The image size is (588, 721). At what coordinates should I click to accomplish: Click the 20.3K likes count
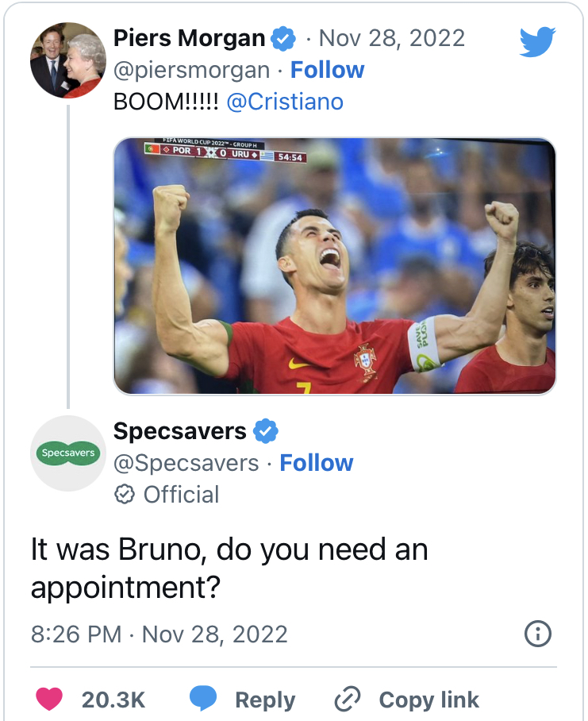pos(113,700)
